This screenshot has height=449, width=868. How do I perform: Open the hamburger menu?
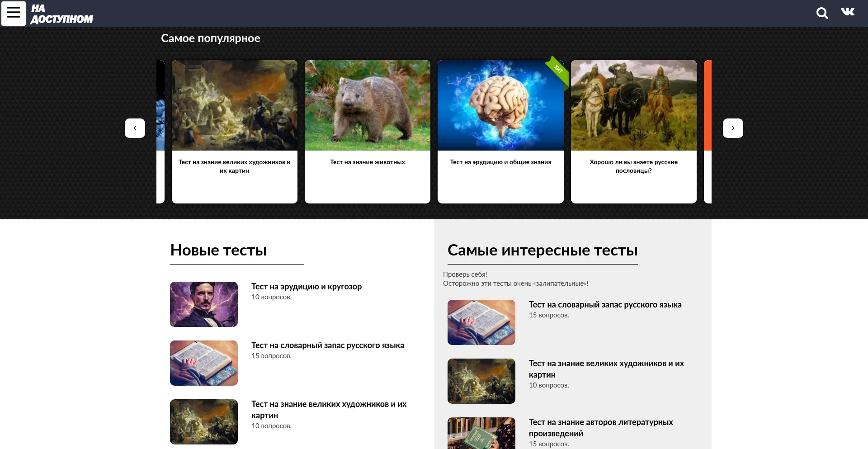pos(14,14)
